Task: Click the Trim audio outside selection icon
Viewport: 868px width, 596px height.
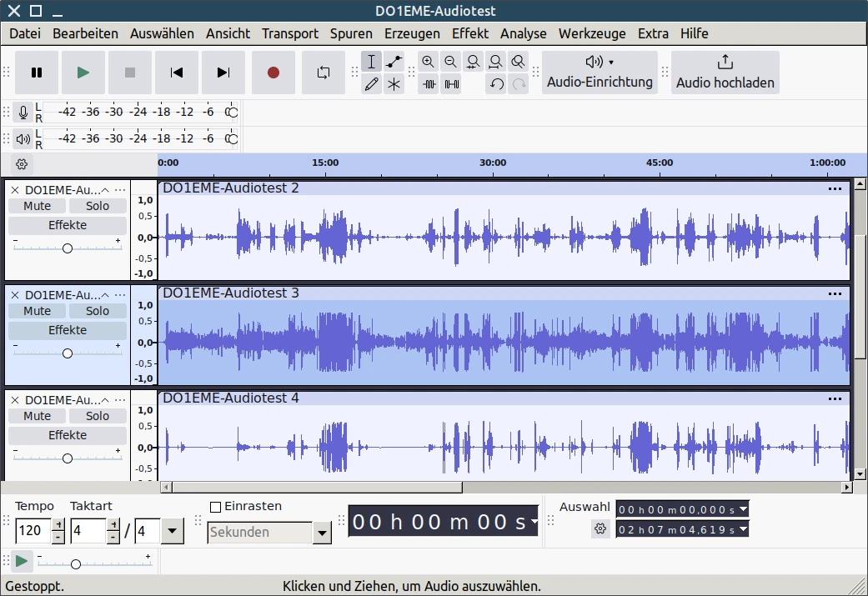Action: [x=429, y=83]
